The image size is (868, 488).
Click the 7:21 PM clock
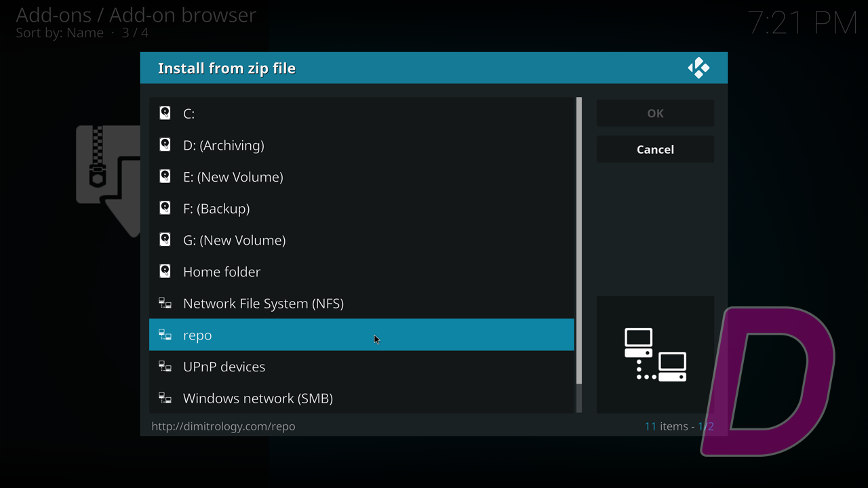coord(803,22)
